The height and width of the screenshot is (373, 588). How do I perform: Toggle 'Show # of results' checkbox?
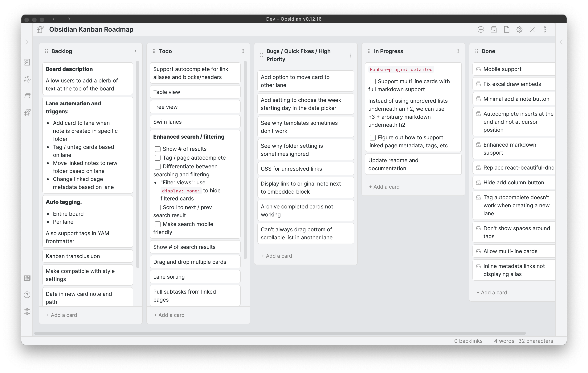pyautogui.click(x=157, y=149)
